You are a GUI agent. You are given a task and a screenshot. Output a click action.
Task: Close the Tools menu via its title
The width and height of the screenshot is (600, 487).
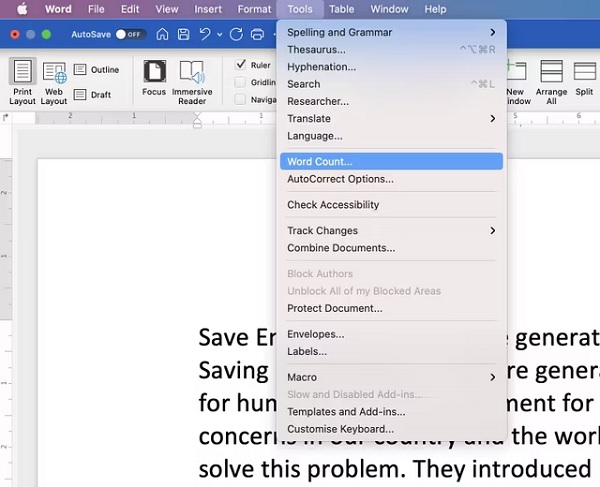tap(300, 9)
